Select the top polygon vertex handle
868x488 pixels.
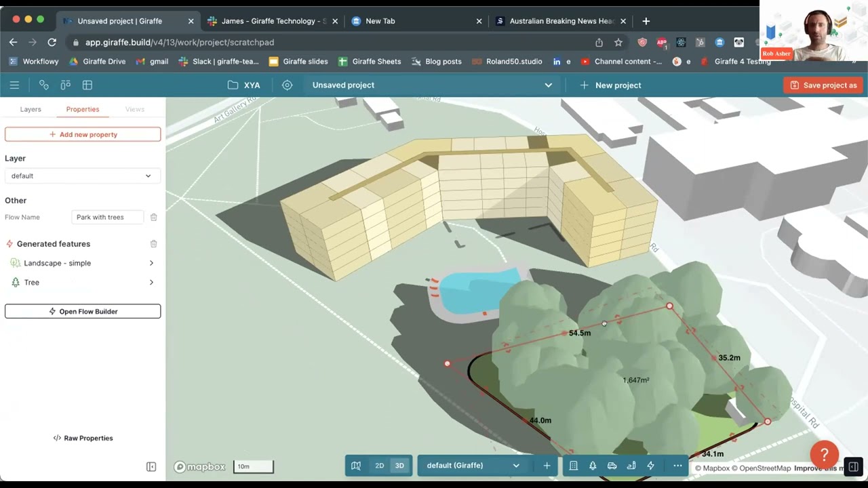tap(670, 306)
